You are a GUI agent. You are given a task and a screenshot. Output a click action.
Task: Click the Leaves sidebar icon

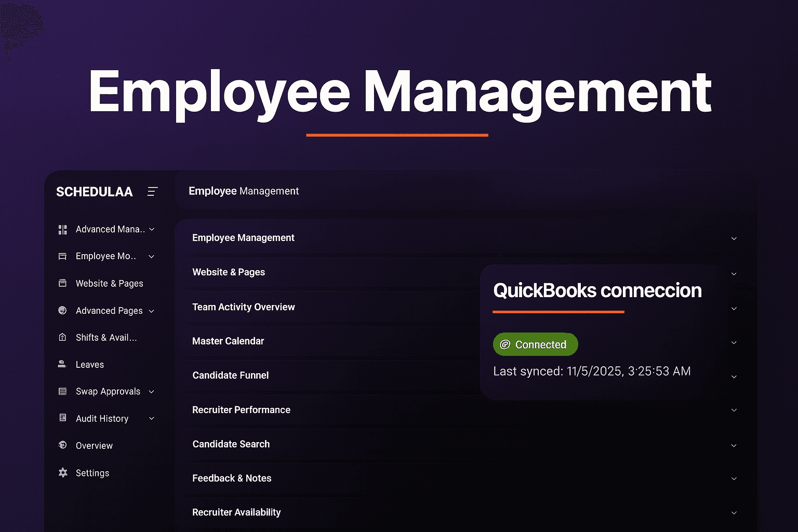tap(62, 364)
